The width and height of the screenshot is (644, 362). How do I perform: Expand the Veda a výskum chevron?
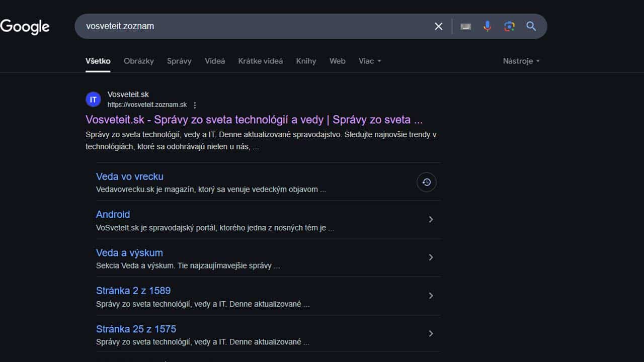[x=431, y=257]
